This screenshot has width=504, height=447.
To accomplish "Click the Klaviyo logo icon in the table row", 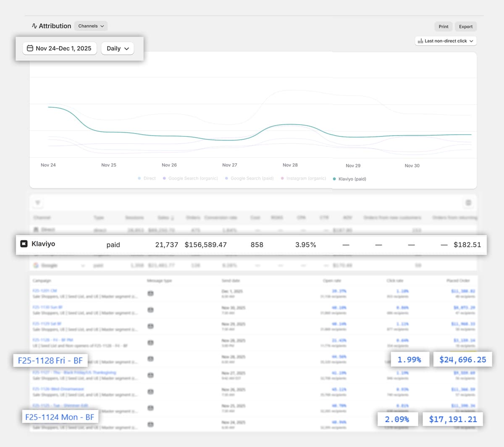I will point(24,244).
